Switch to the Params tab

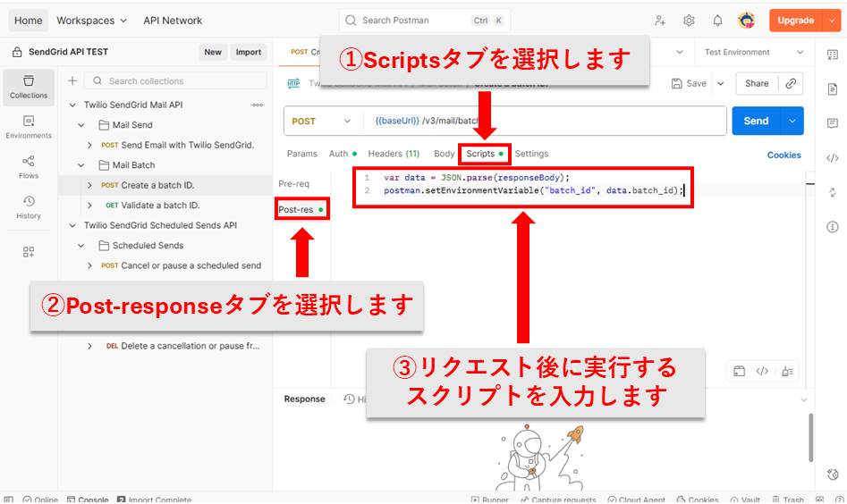coord(302,154)
